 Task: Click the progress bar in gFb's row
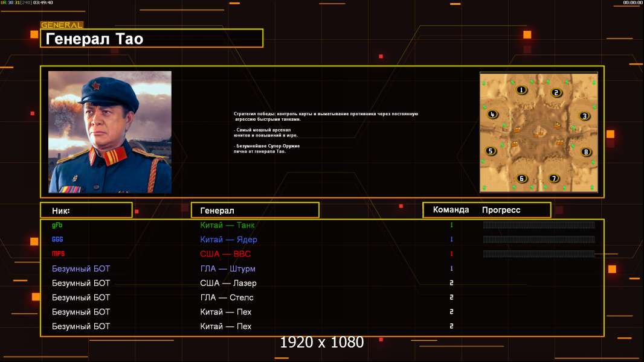click(x=539, y=224)
